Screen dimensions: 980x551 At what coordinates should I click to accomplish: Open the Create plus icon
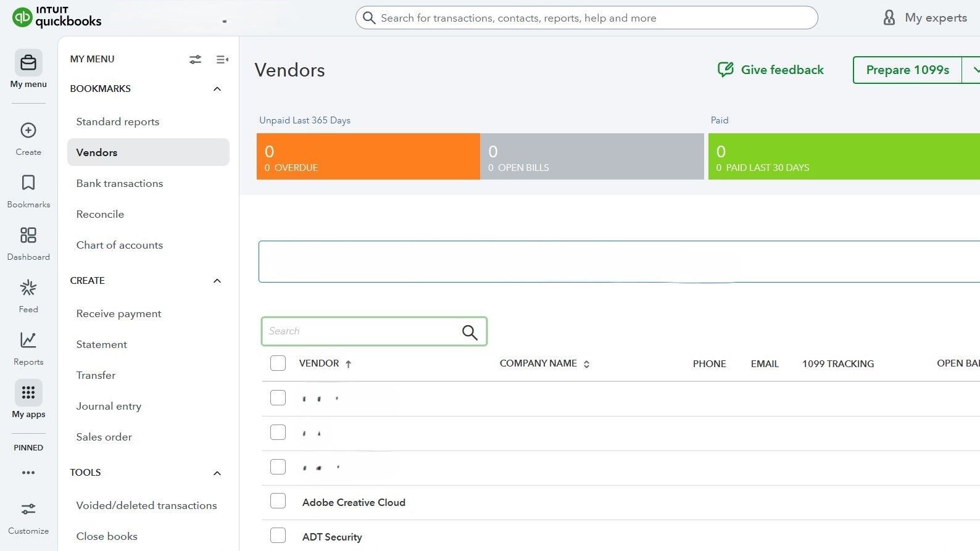coord(28,130)
